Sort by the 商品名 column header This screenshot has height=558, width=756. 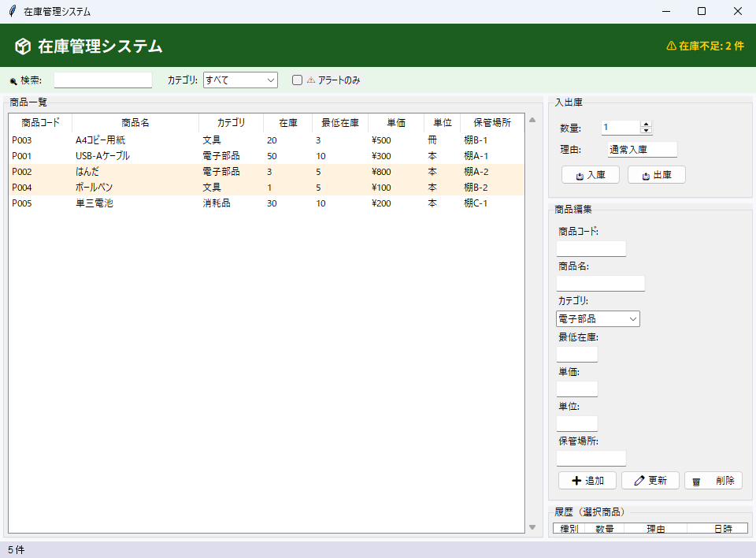click(135, 123)
